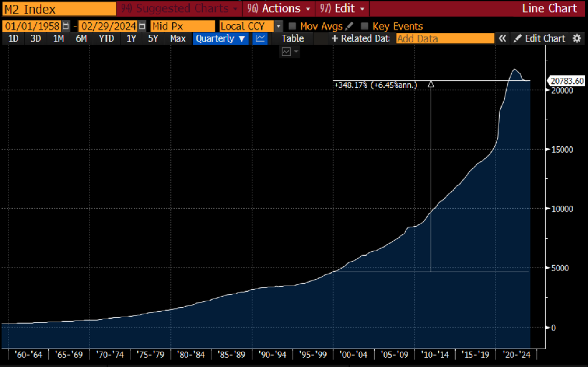Click the '10-'14 x-axis label
The image size is (588, 367).
(x=435, y=355)
